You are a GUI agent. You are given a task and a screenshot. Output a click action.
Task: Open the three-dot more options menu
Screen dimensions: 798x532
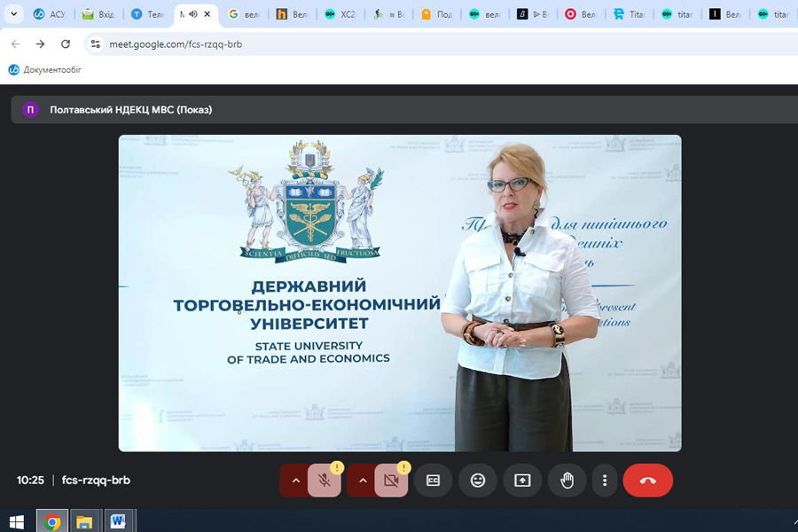(605, 480)
